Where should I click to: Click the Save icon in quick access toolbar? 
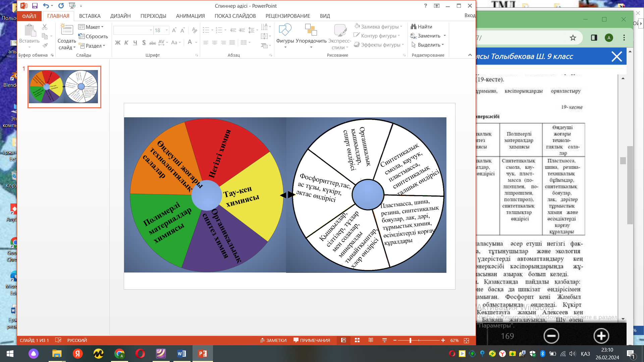coord(35,6)
